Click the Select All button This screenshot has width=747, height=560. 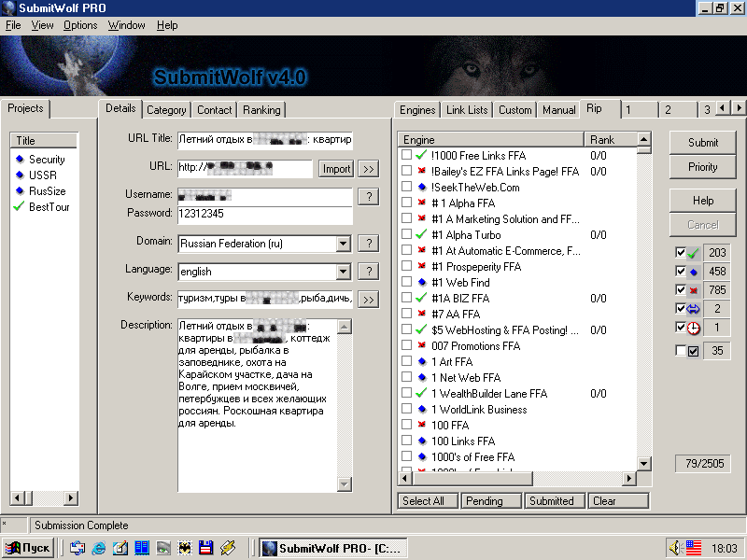click(428, 501)
